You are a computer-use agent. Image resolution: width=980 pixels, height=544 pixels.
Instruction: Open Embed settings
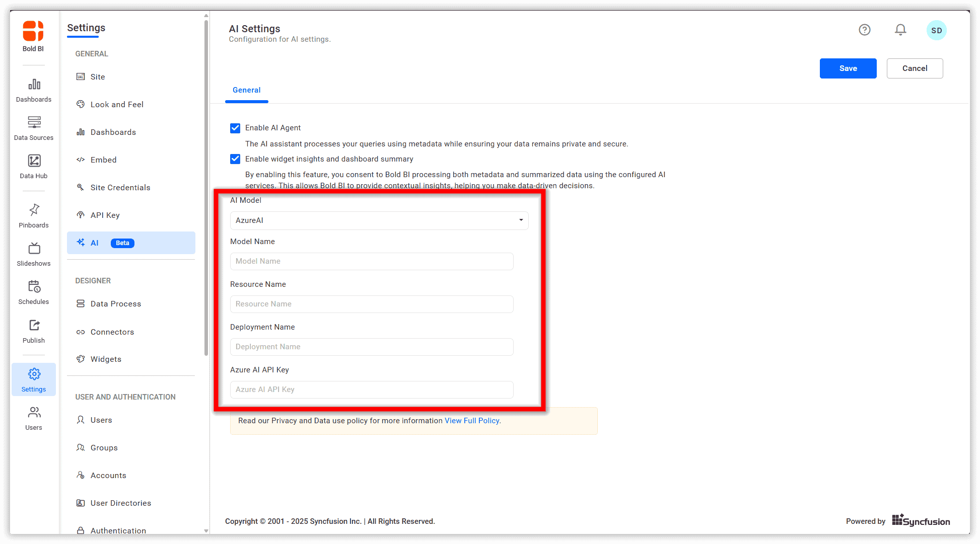tap(131, 160)
